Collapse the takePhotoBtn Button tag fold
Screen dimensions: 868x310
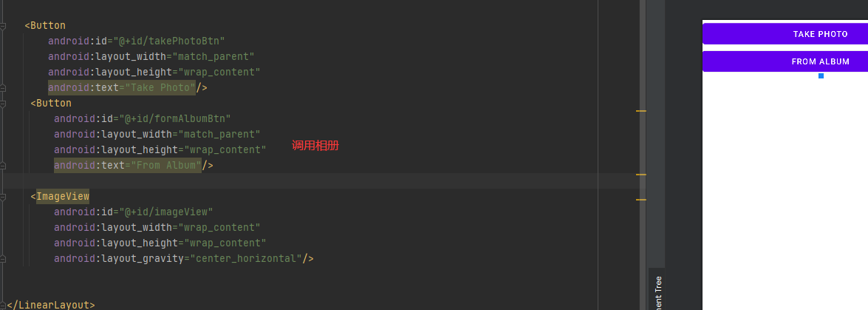[3, 25]
